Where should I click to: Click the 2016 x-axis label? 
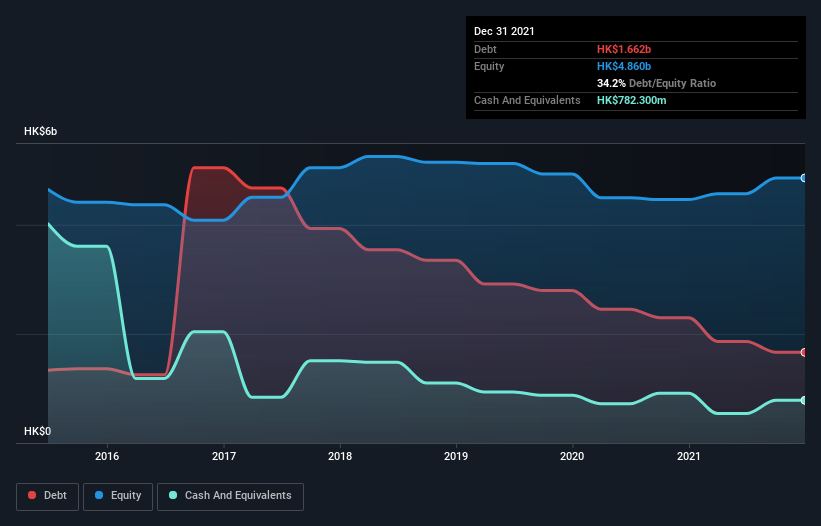point(107,456)
